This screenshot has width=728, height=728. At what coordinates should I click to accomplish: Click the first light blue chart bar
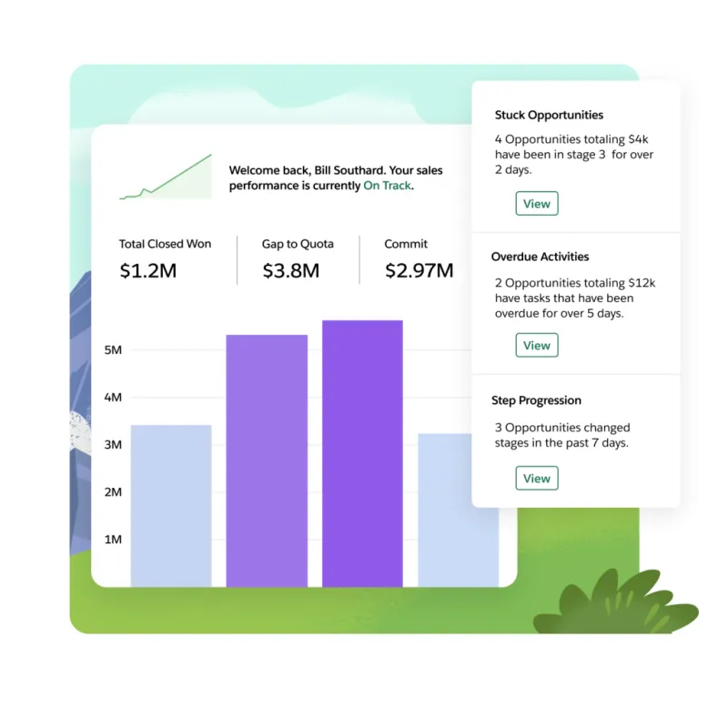171,506
